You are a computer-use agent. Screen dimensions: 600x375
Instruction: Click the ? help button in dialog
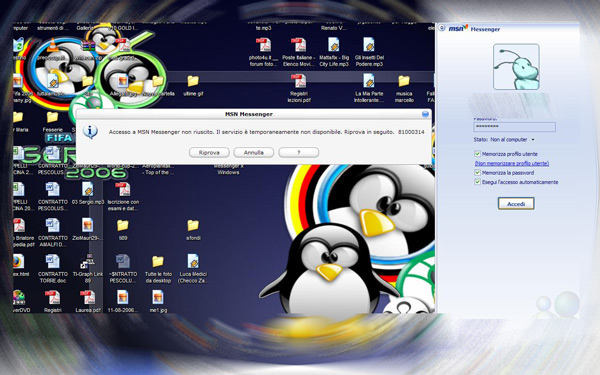click(298, 152)
